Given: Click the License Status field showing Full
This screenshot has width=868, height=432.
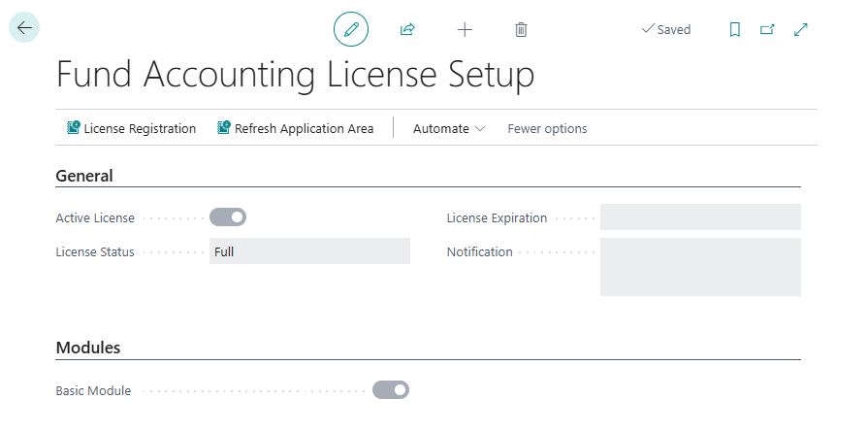Looking at the screenshot, I should 309,251.
